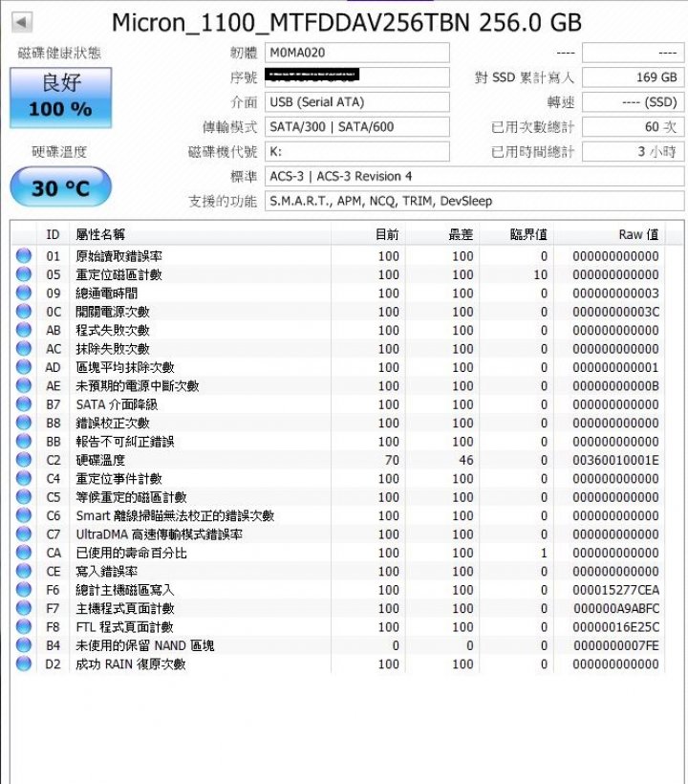Screen dimensions: 688x784
Task: Click the status dot for attribute AE
Action: pyautogui.click(x=24, y=385)
